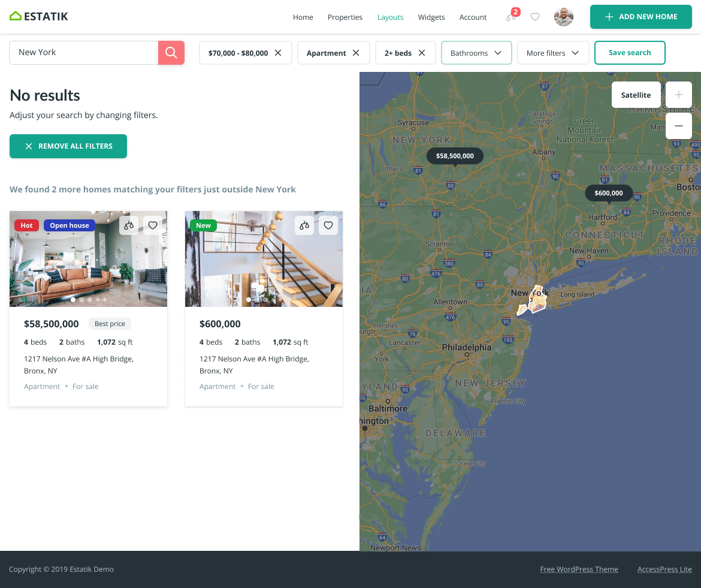The height and width of the screenshot is (588, 701).
Task: Click the red search magnifier icon
Action: coord(171,53)
